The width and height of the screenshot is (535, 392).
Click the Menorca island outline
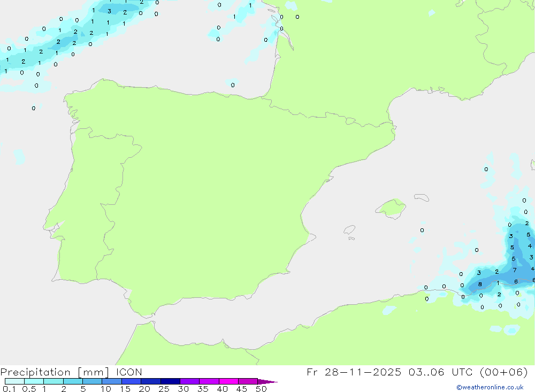[x=422, y=197]
